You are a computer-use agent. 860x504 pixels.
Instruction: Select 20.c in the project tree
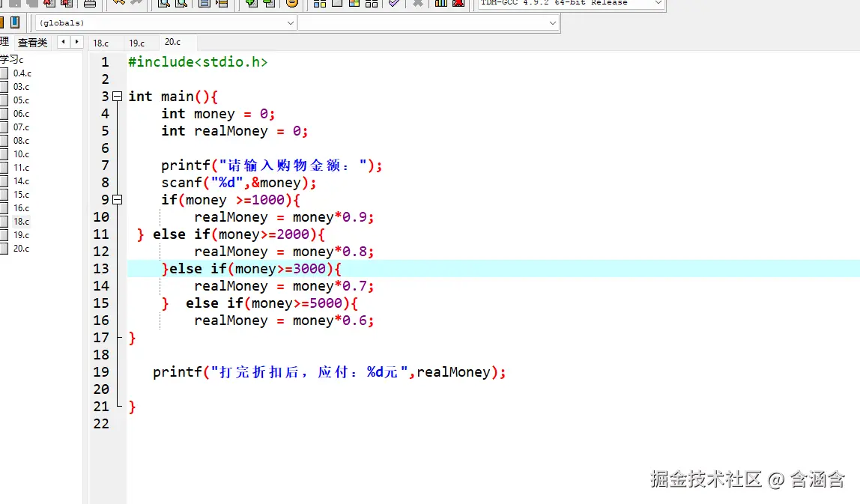22,249
